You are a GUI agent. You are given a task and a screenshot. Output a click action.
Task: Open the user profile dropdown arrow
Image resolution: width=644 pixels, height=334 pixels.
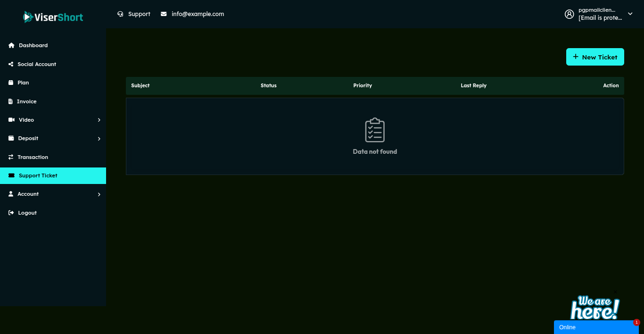click(630, 14)
